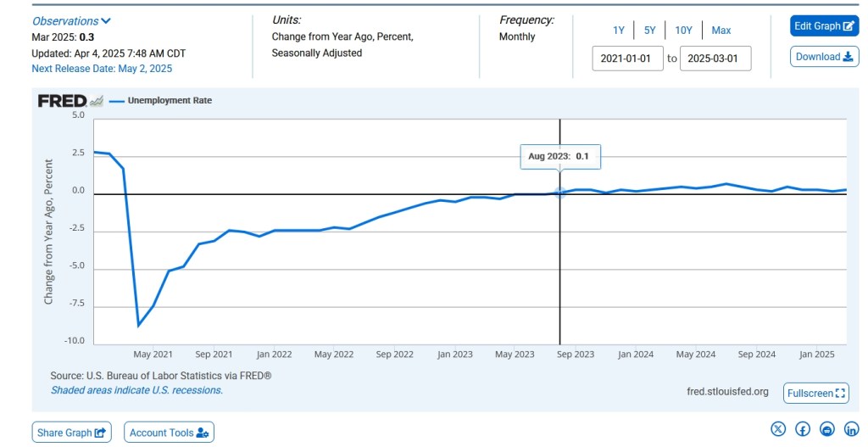Viewport: 868px width, 447px height.
Task: Click the blue Unemployment Rate legend line
Action: tap(116, 101)
